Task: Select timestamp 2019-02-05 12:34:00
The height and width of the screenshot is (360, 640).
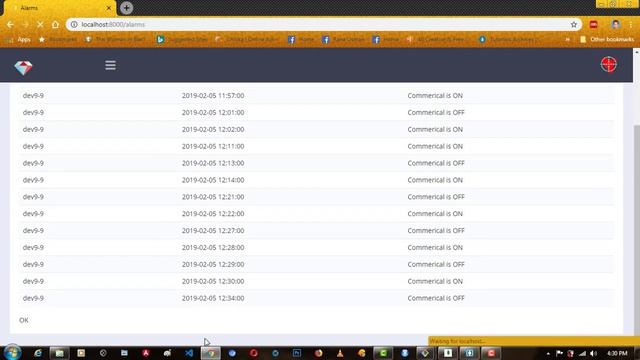Action: tap(213, 298)
